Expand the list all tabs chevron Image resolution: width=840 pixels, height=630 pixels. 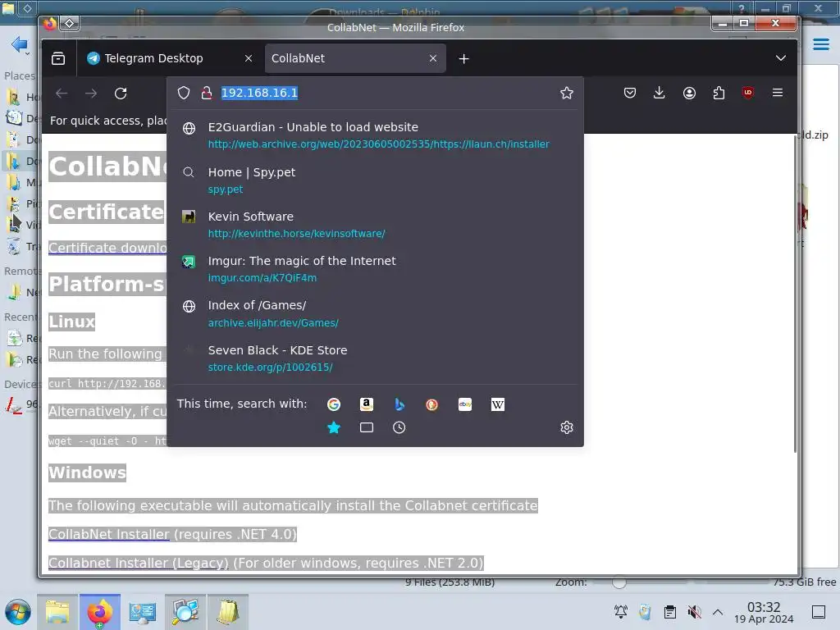tap(781, 58)
